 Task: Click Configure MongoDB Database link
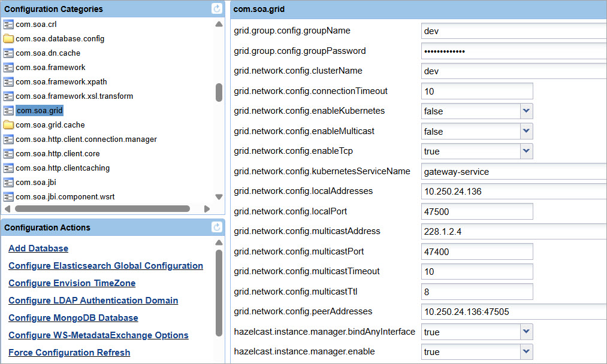(x=73, y=318)
